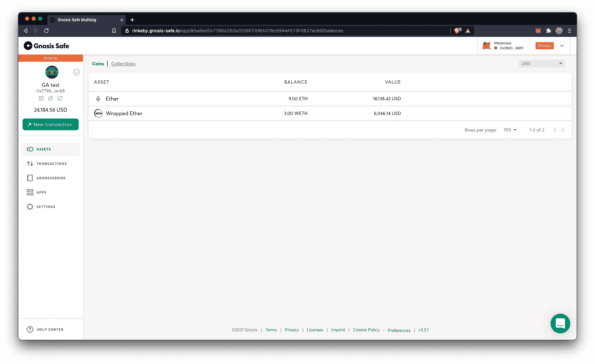595x364 pixels.
Task: Start a New transaction
Action: (51, 124)
